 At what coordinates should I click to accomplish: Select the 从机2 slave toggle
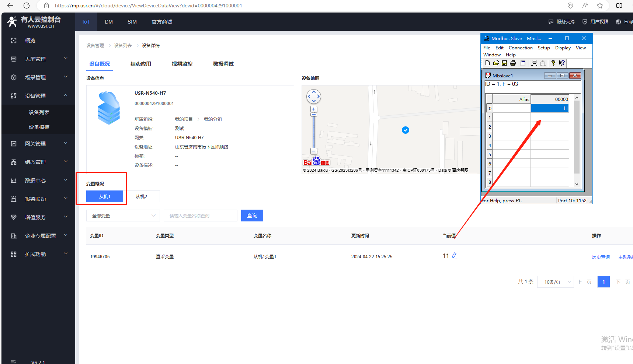pos(142,197)
